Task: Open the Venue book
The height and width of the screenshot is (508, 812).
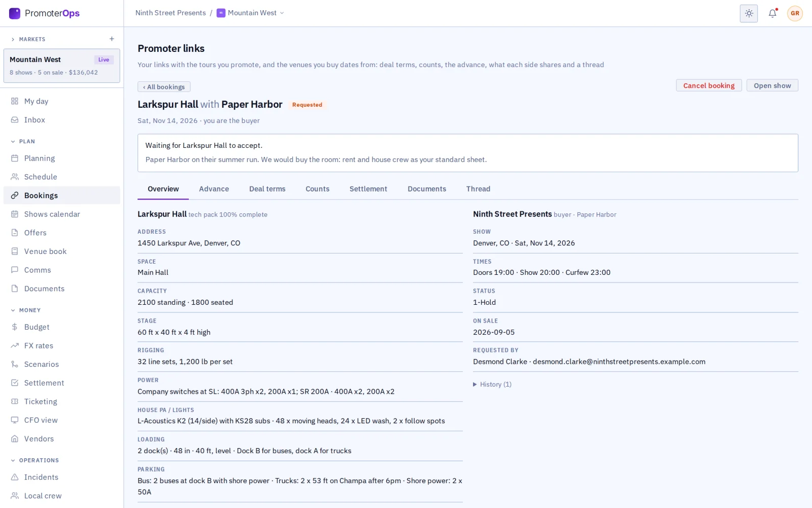Action: pyautogui.click(x=62, y=251)
